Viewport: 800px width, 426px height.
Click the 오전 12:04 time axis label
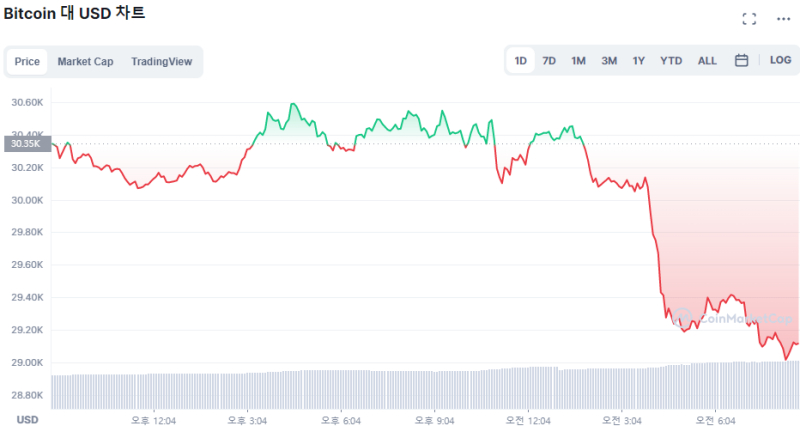pos(528,421)
